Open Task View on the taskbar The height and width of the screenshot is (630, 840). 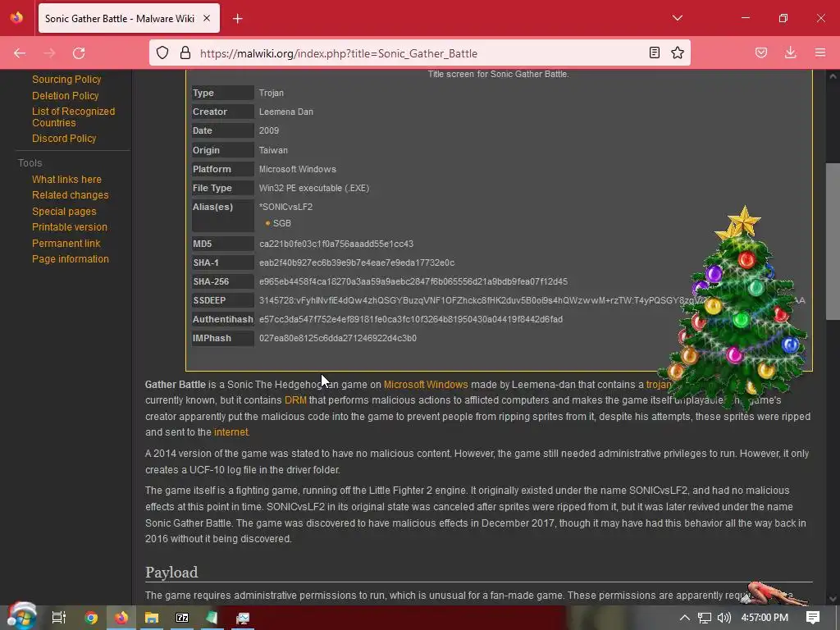click(58, 618)
